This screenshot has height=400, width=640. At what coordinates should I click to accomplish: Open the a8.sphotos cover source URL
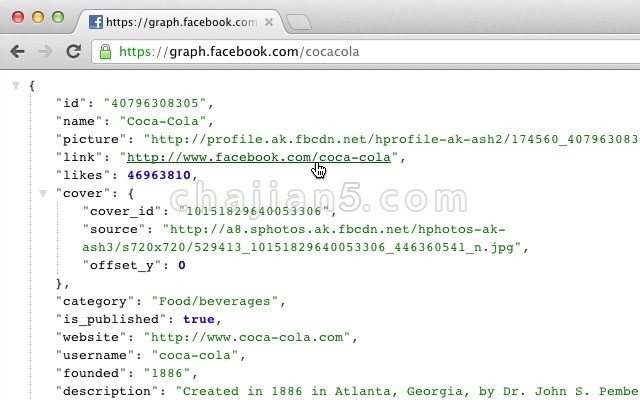(302, 238)
